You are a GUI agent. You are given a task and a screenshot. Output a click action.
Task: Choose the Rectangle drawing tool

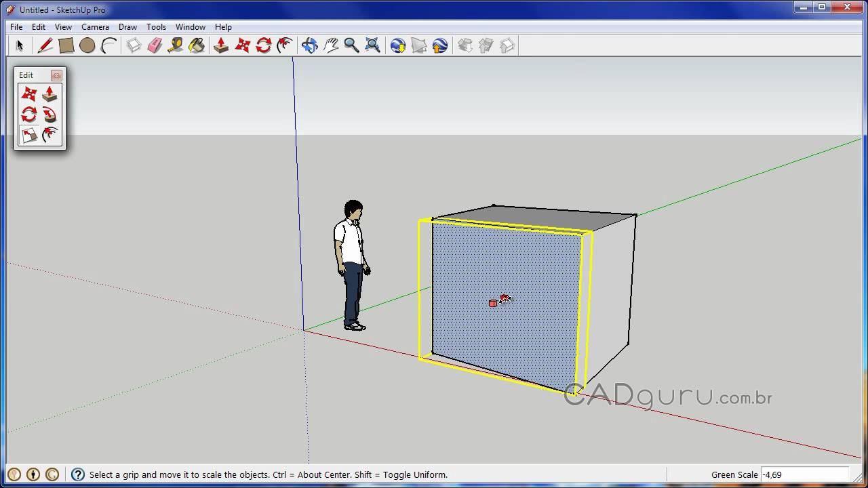(66, 45)
